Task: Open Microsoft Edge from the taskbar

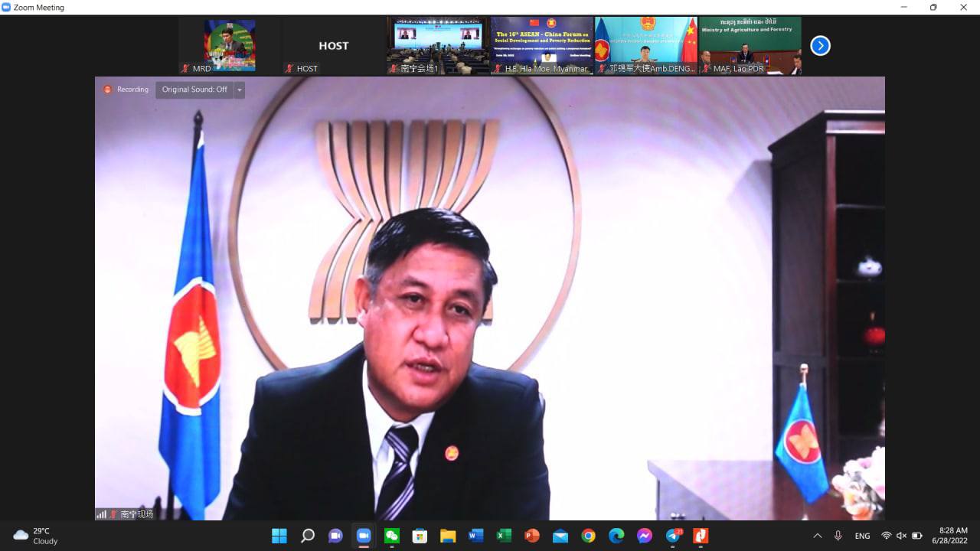Action: (x=616, y=536)
